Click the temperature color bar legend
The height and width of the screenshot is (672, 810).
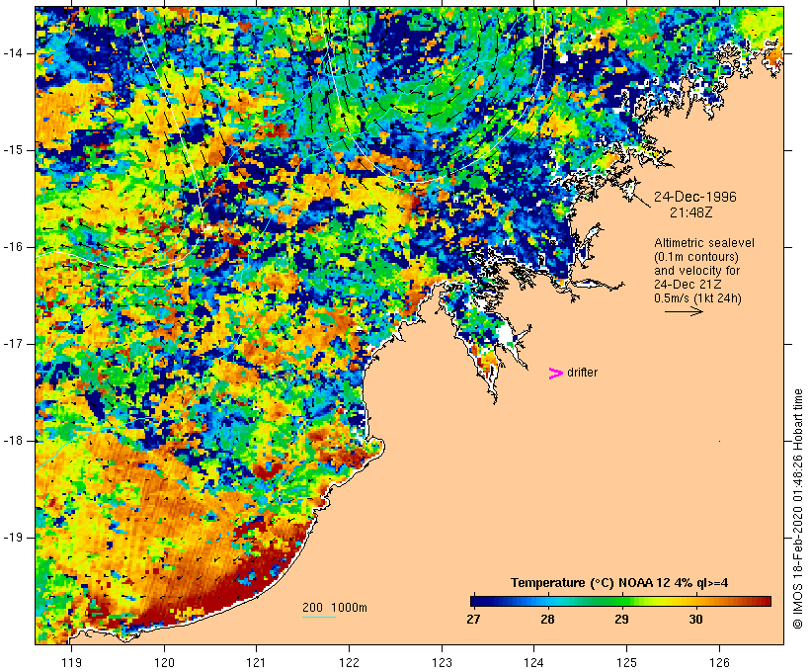pyautogui.click(x=620, y=601)
